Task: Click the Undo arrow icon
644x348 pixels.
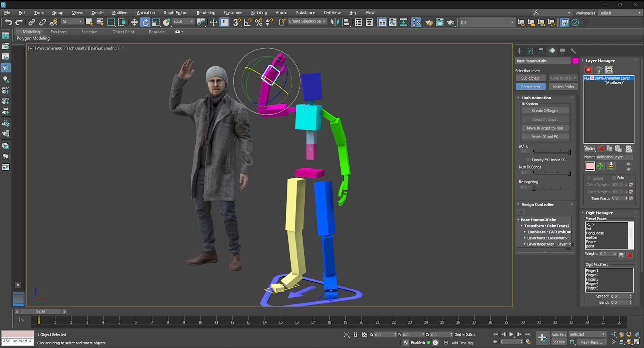Action: click(x=8, y=23)
